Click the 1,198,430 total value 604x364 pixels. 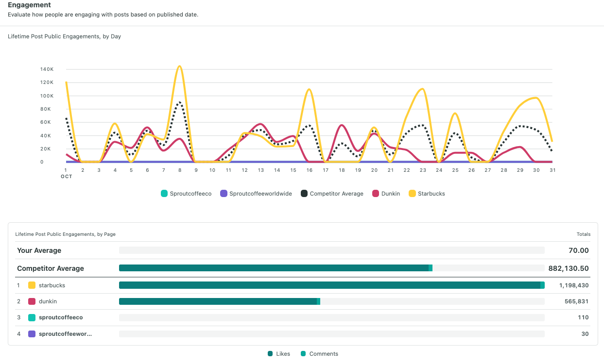[574, 285]
